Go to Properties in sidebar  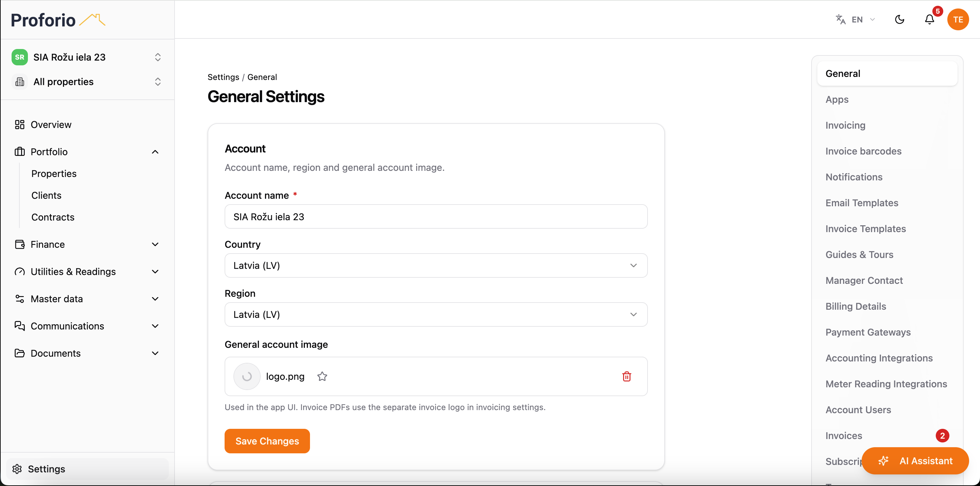(54, 174)
